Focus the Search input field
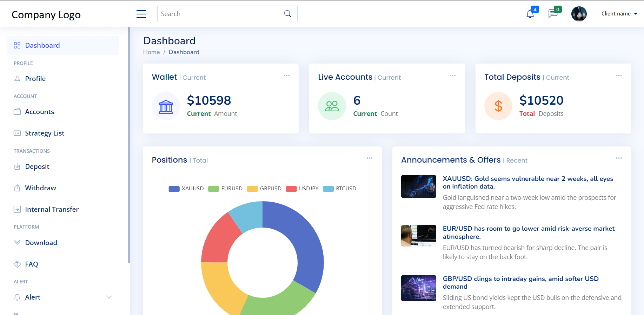Viewport: 644px width, 315px height. pyautogui.click(x=219, y=14)
